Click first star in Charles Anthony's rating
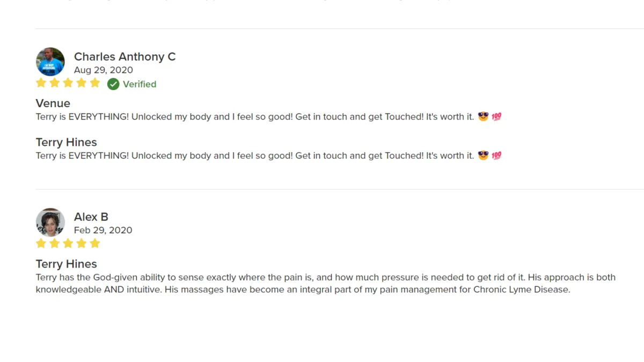Screen dimensions: 644x362 (41, 83)
